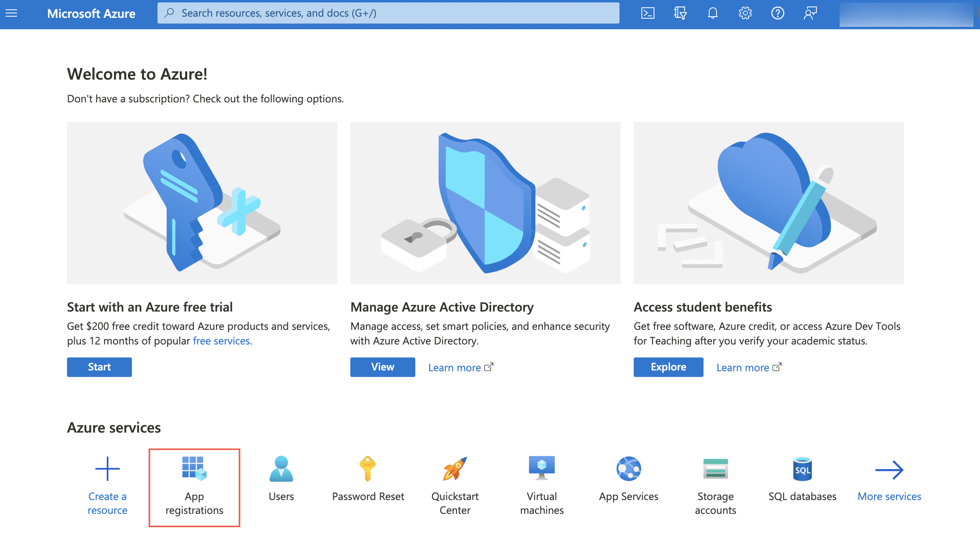This screenshot has width=980, height=537.
Task: Click the Azure free trial key illustration
Action: (202, 203)
